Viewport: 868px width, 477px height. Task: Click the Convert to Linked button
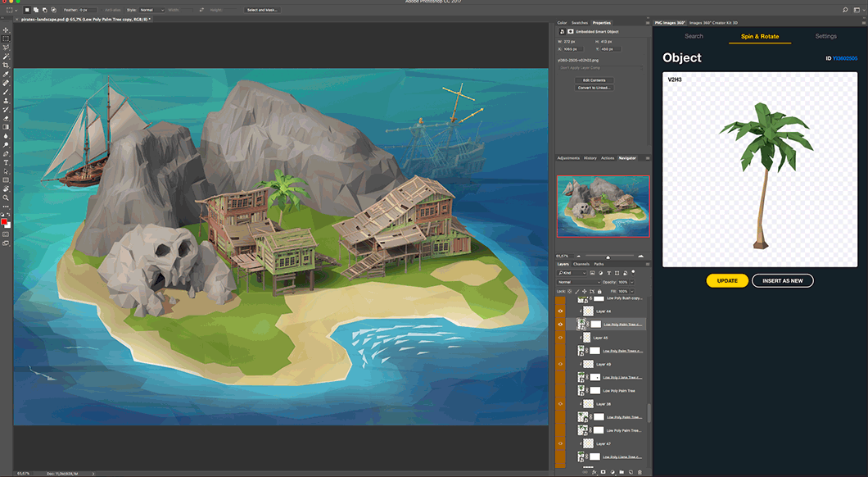594,88
